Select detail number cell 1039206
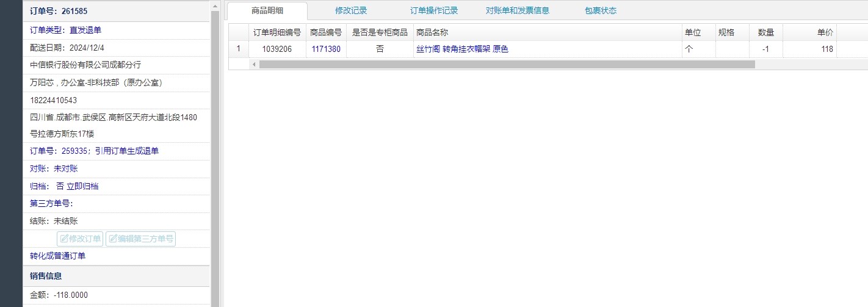 point(277,49)
